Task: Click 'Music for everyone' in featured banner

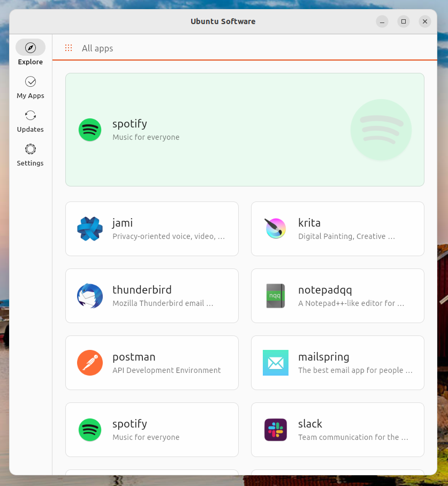Action: coord(146,137)
